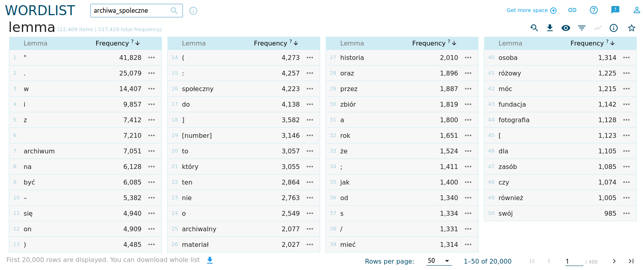Open more options for fotografia row
The width and height of the screenshot is (644, 270).
pyautogui.click(x=626, y=120)
